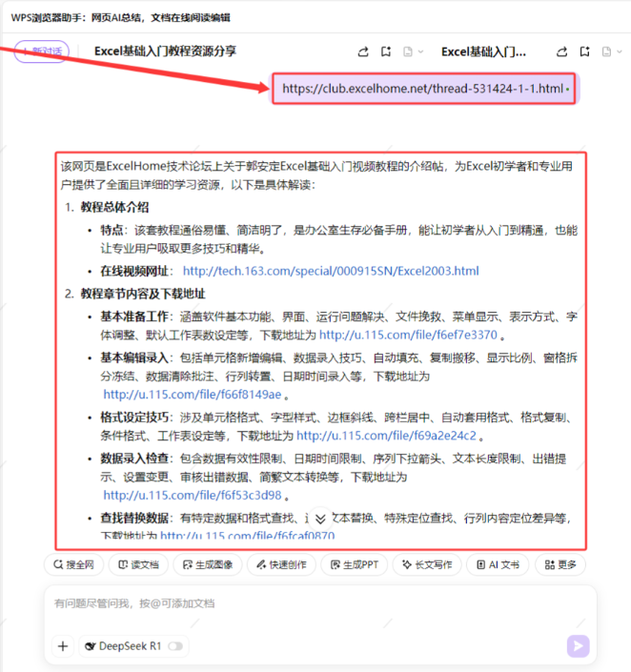
Task: Select AI 文书 option
Action: pos(498,565)
